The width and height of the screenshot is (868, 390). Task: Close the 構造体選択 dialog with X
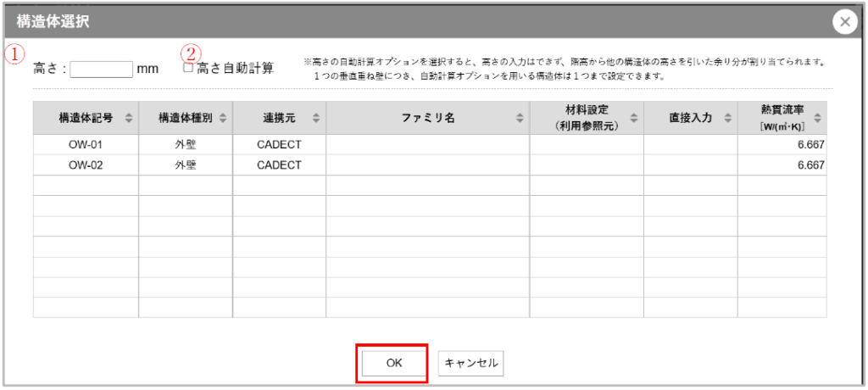pos(844,23)
